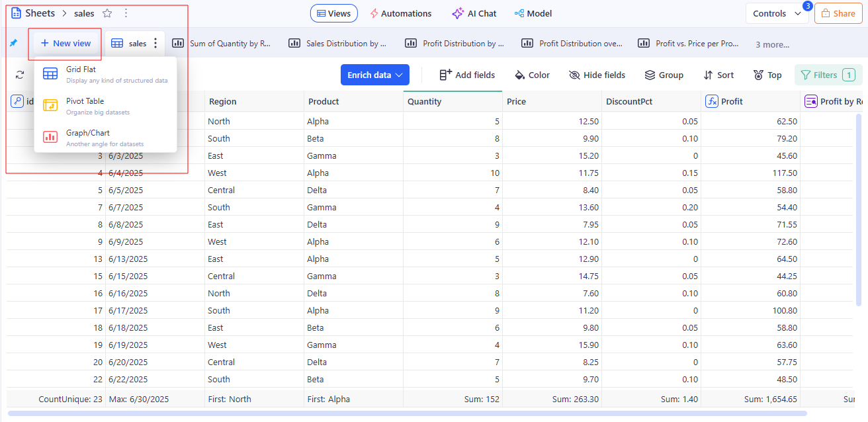The image size is (868, 422).
Task: Toggle the Filters button with count 1
Action: coord(828,75)
